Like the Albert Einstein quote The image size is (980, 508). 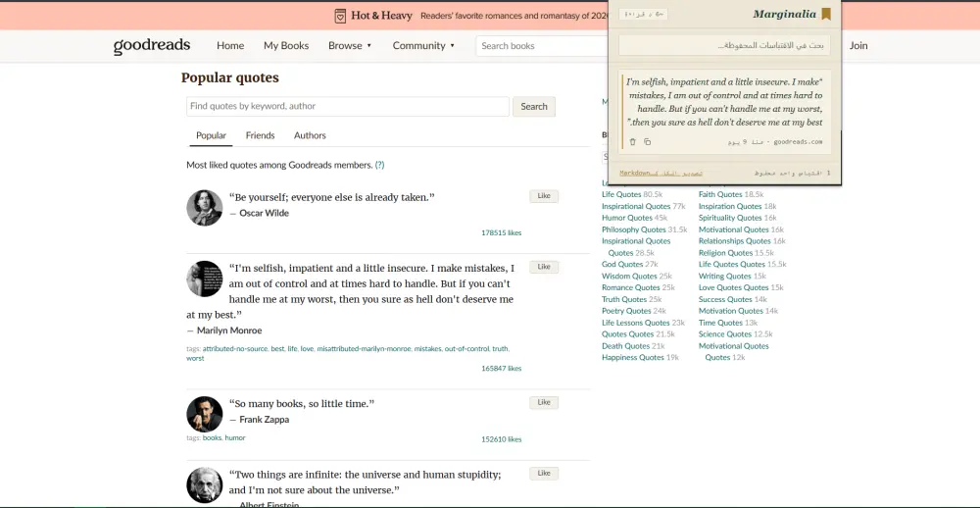(x=544, y=474)
